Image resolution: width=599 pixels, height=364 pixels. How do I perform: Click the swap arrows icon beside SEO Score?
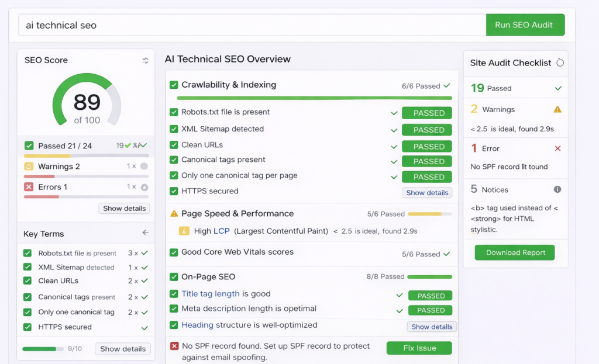(145, 60)
